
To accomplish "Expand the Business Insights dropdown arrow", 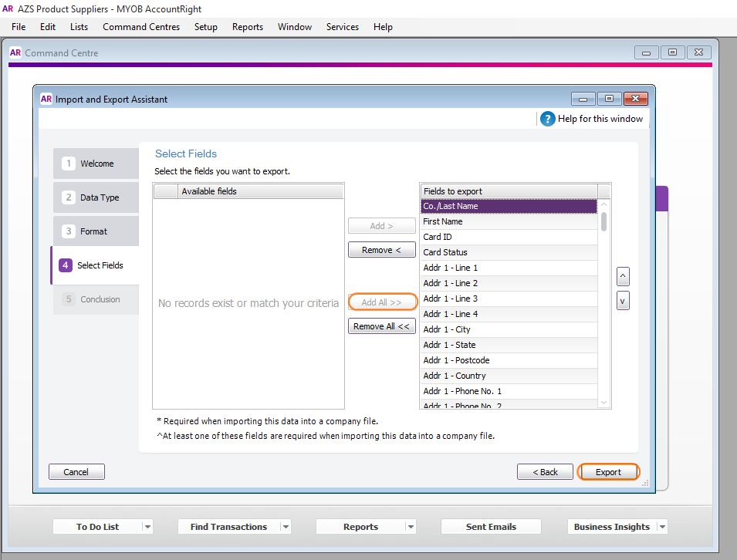I will [662, 527].
